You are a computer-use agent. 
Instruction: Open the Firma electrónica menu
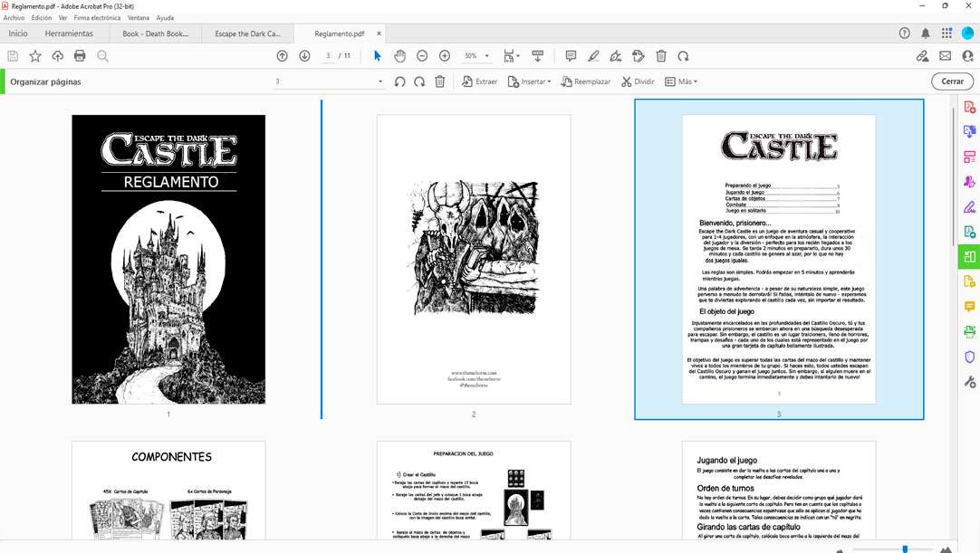[97, 18]
